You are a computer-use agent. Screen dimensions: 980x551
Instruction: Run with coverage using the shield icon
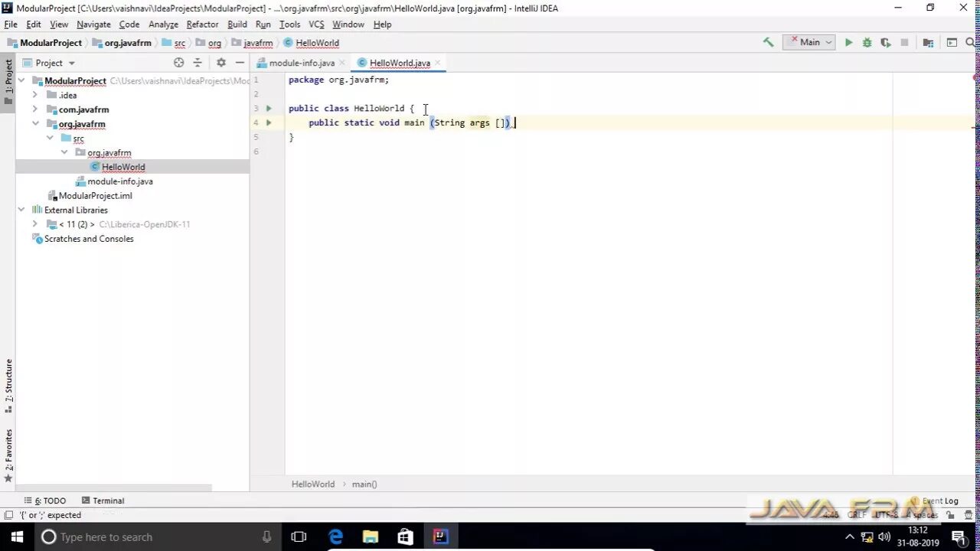click(x=885, y=43)
